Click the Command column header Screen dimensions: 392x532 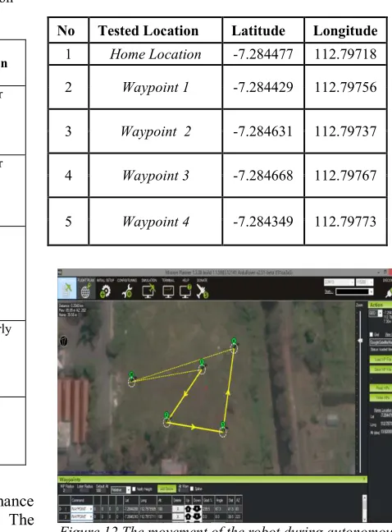(x=82, y=500)
